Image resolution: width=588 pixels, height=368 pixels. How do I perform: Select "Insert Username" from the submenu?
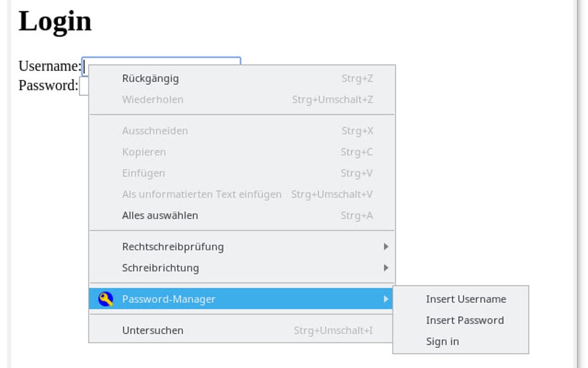pyautogui.click(x=466, y=299)
